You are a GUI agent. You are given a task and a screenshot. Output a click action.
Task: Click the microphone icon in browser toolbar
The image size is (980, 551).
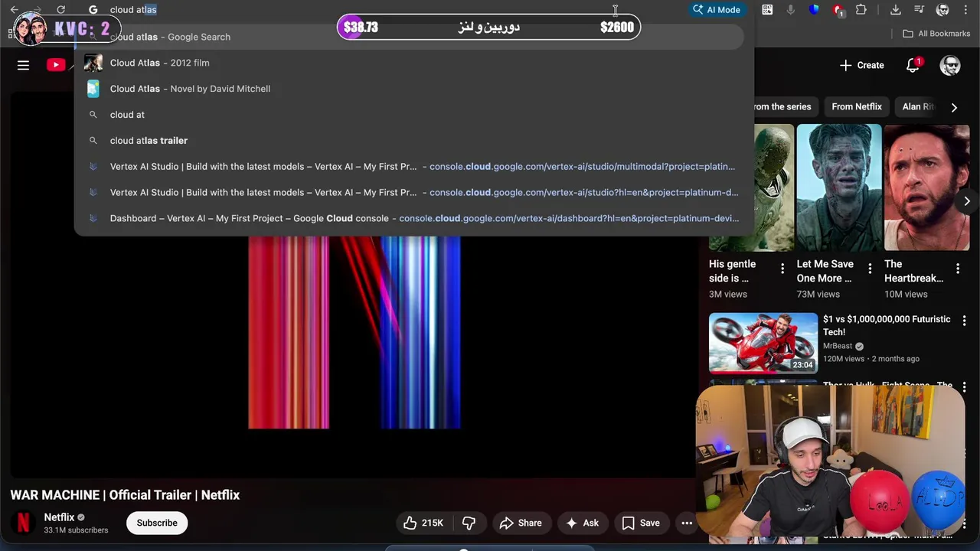pyautogui.click(x=791, y=10)
